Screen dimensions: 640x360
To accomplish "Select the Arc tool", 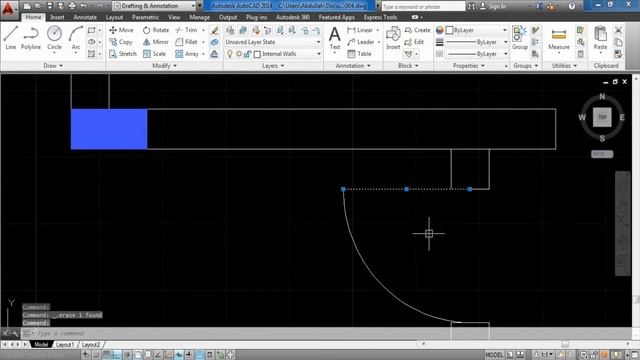I will (76, 38).
